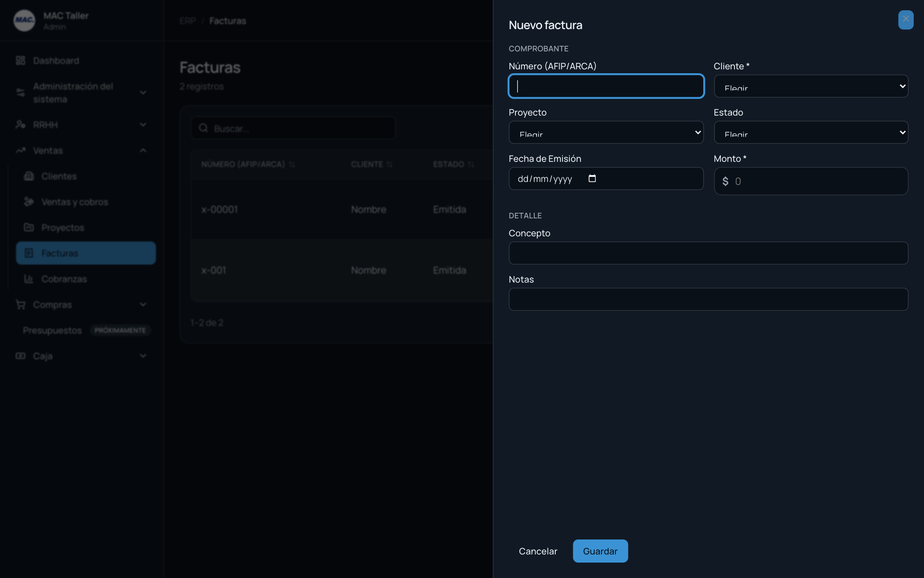Screen dimensions: 924x578
Task: Click the Notas text field
Action: (x=708, y=299)
